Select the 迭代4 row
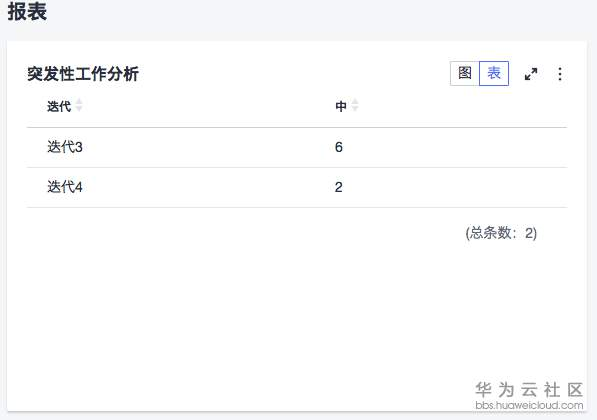597x420 pixels. coord(297,187)
